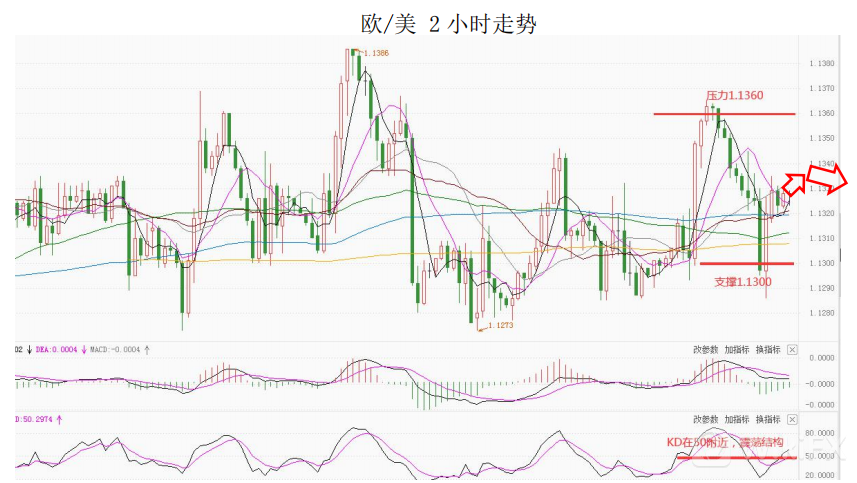Click the 1.1273 low price label
Viewport: 857px width, 483px height.
pyautogui.click(x=501, y=325)
